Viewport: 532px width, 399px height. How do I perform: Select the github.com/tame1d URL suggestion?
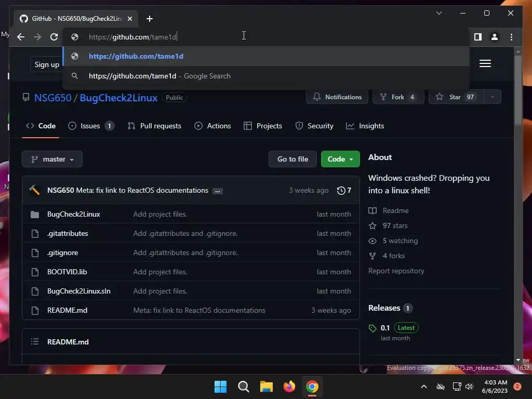[x=267, y=56]
